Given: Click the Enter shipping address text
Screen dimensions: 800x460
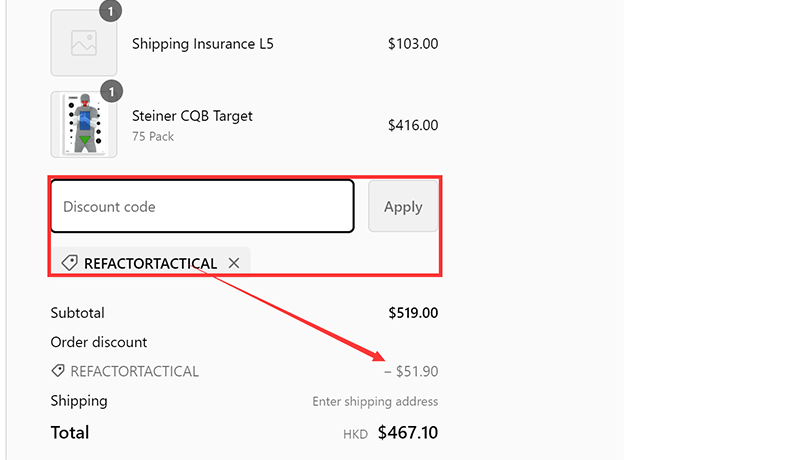Looking at the screenshot, I should [x=375, y=402].
